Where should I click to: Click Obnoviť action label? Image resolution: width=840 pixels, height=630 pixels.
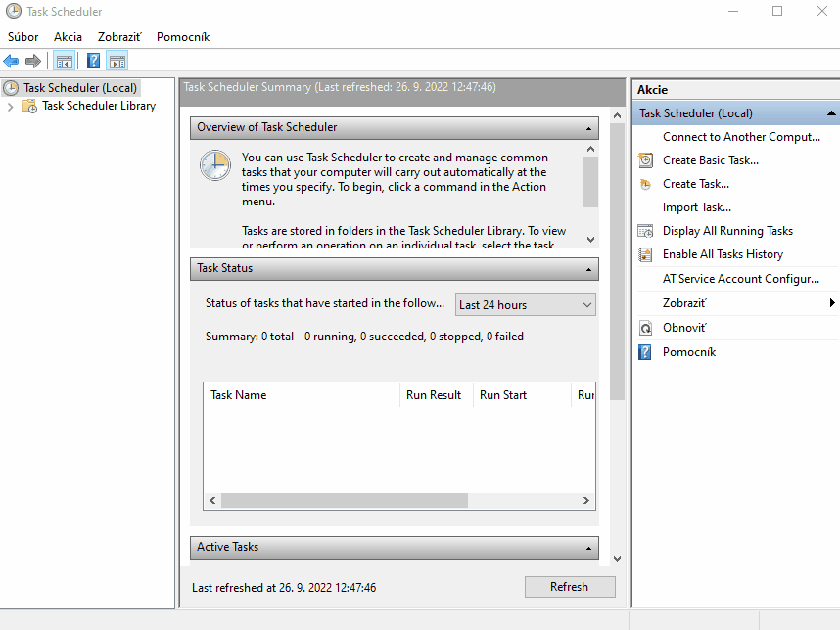[684, 328]
